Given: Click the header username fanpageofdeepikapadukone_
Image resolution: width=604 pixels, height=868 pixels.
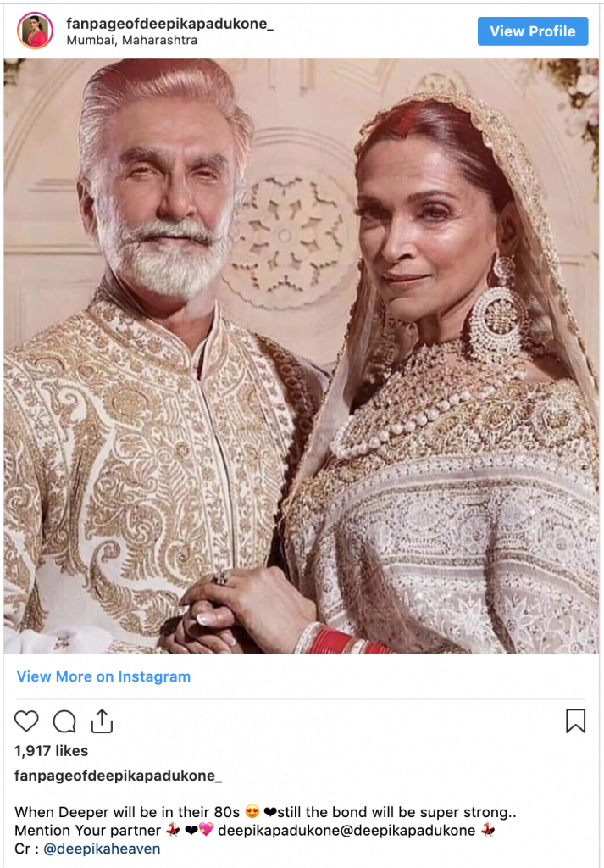Looking at the screenshot, I should [x=169, y=23].
